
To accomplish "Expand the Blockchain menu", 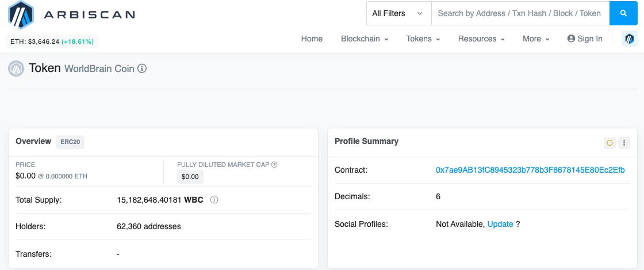I will (365, 39).
